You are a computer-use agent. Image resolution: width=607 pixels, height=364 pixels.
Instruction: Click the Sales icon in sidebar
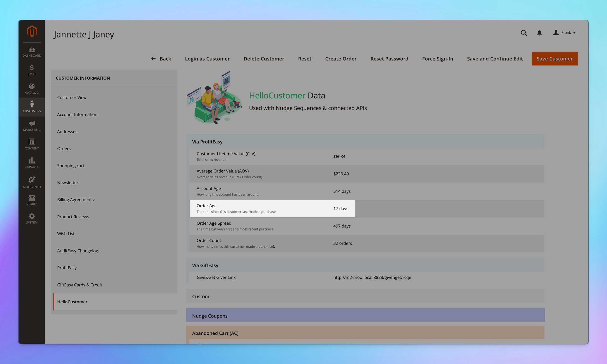pos(32,70)
